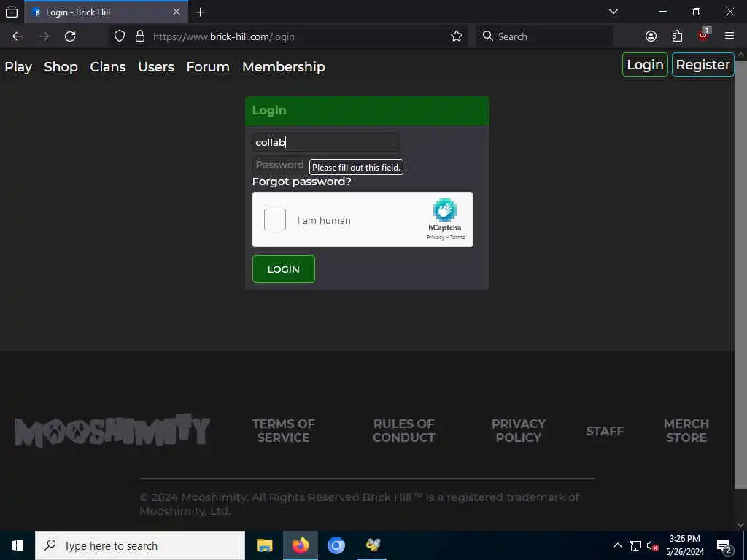Open Privacy Policy footer link
Image resolution: width=747 pixels, height=560 pixels.
coord(519,430)
